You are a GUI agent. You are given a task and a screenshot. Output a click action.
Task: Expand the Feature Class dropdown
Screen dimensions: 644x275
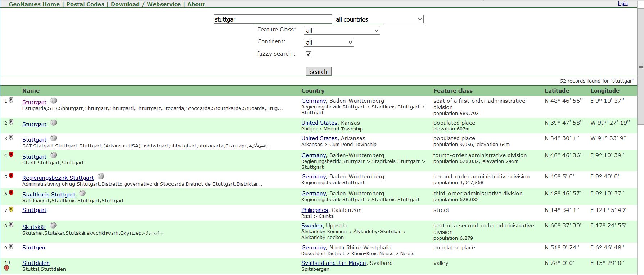[342, 31]
